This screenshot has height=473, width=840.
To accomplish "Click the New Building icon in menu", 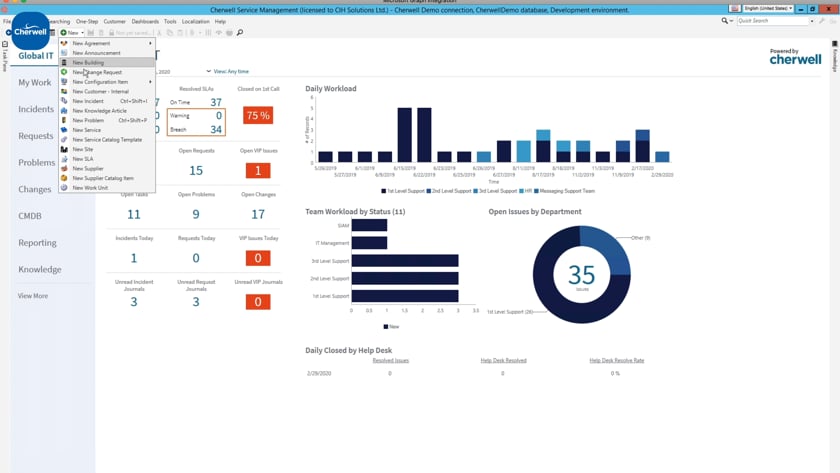I will (x=64, y=63).
